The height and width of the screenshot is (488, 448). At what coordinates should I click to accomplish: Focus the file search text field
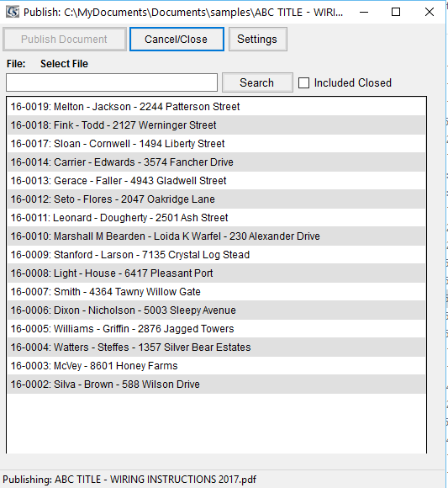point(112,82)
